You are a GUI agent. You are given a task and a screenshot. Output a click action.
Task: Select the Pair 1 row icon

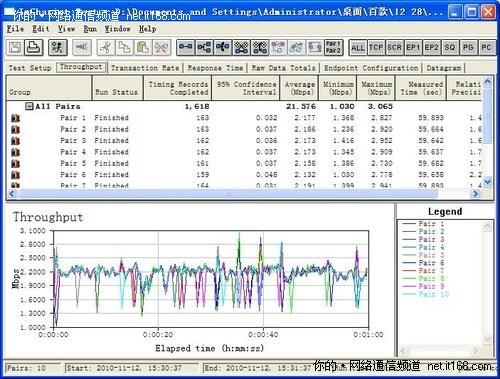[x=15, y=118]
